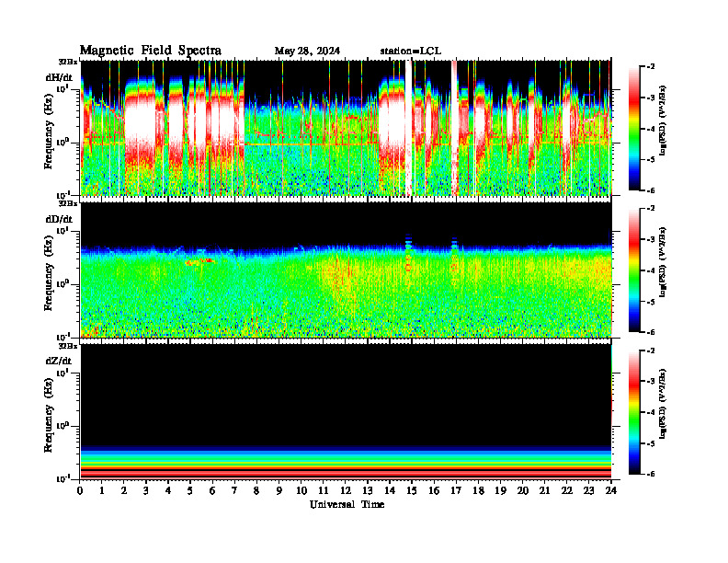Click the dZ/dt panel color scale bar

pos(634,412)
